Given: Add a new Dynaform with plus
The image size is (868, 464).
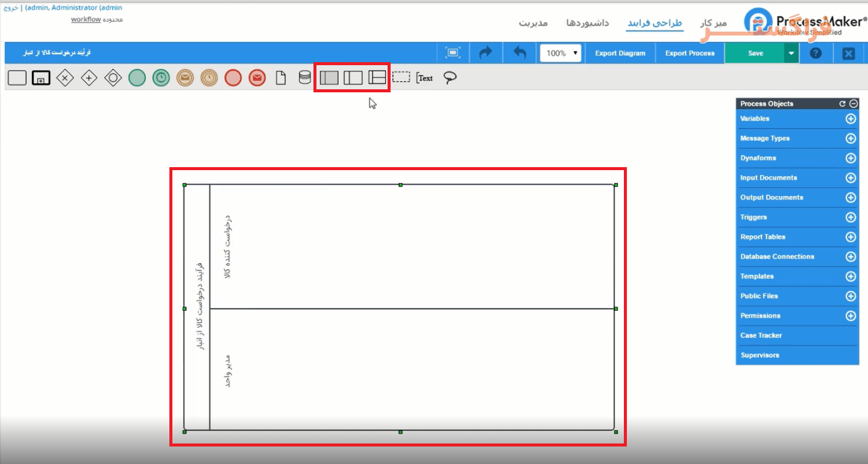Looking at the screenshot, I should [x=851, y=158].
